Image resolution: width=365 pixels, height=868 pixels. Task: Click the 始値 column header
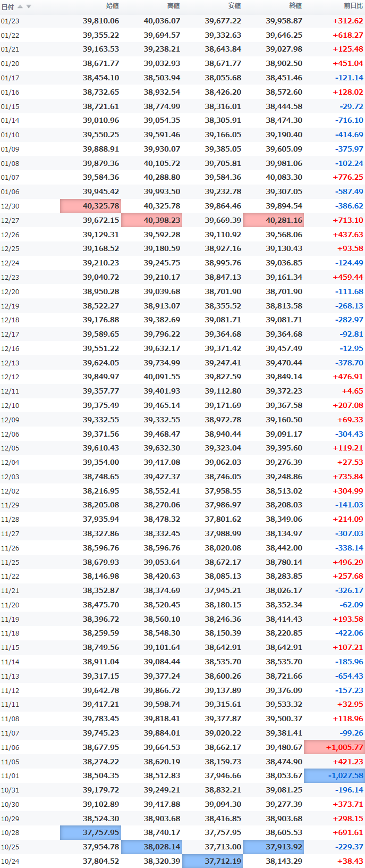(113, 6)
